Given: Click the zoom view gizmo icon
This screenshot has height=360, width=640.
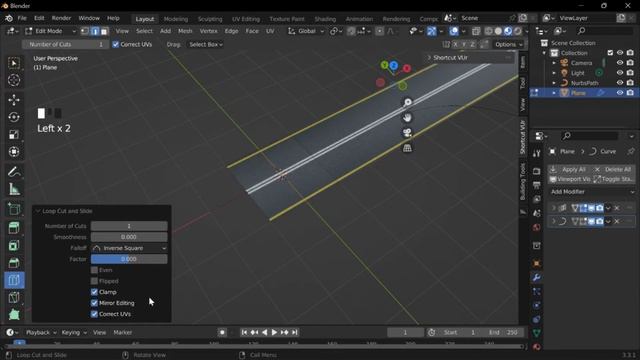Looking at the screenshot, I should (407, 102).
